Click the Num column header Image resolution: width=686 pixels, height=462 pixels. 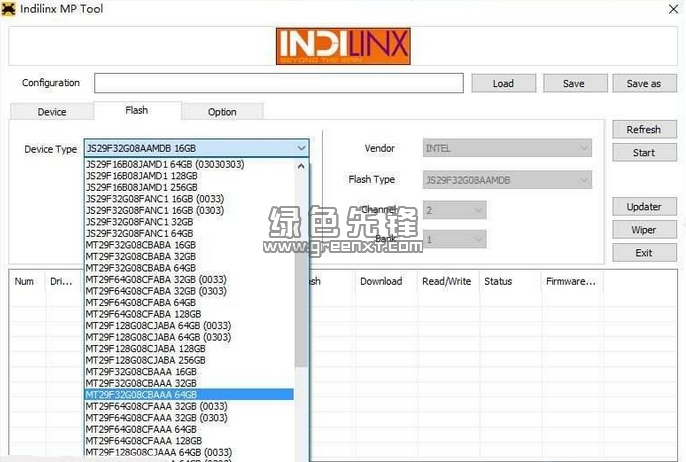pos(28,282)
